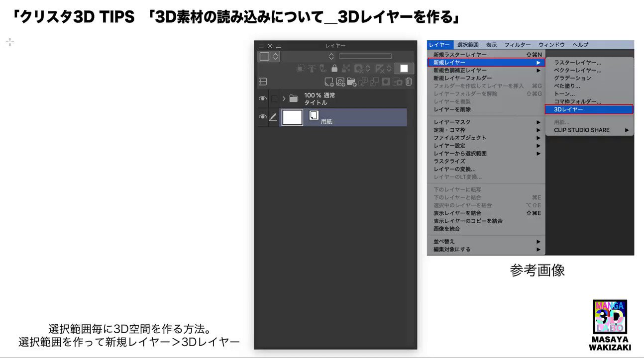
Task: Click the white layer color swatch
Action: click(x=404, y=69)
